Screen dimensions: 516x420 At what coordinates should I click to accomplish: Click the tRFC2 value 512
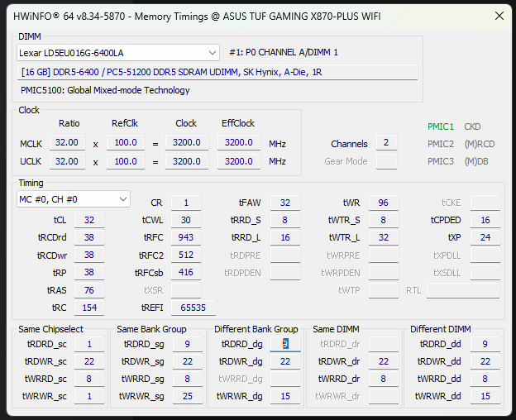point(186,255)
